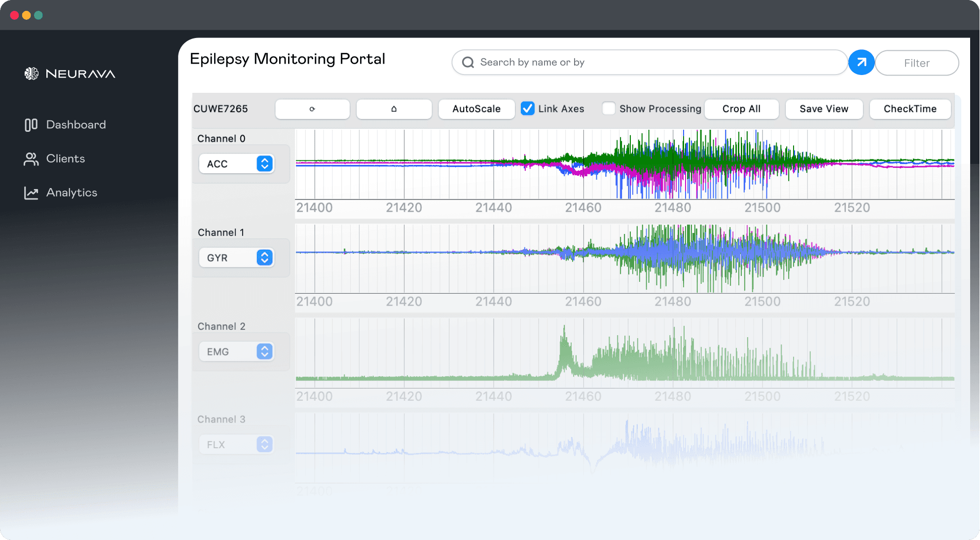Click the blue search submit arrow

(861, 63)
